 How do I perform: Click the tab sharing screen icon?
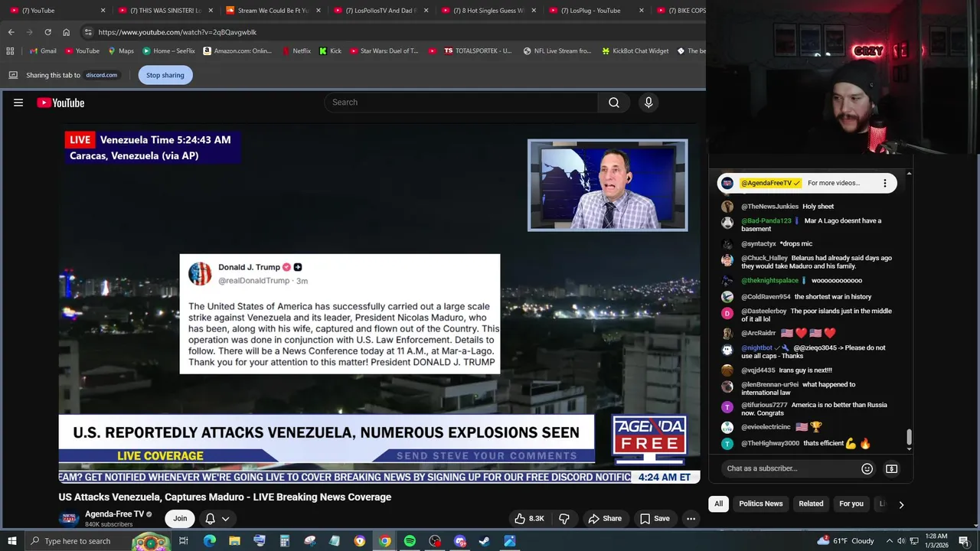tap(13, 75)
